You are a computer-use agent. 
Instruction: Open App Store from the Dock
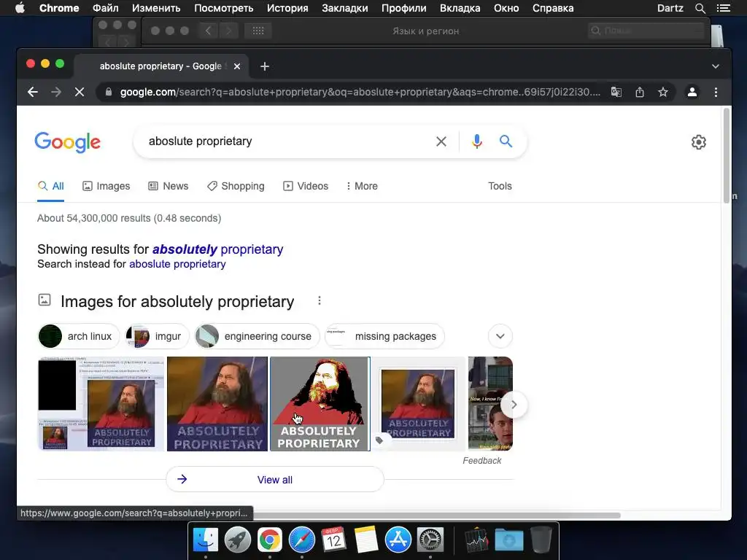[398, 540]
